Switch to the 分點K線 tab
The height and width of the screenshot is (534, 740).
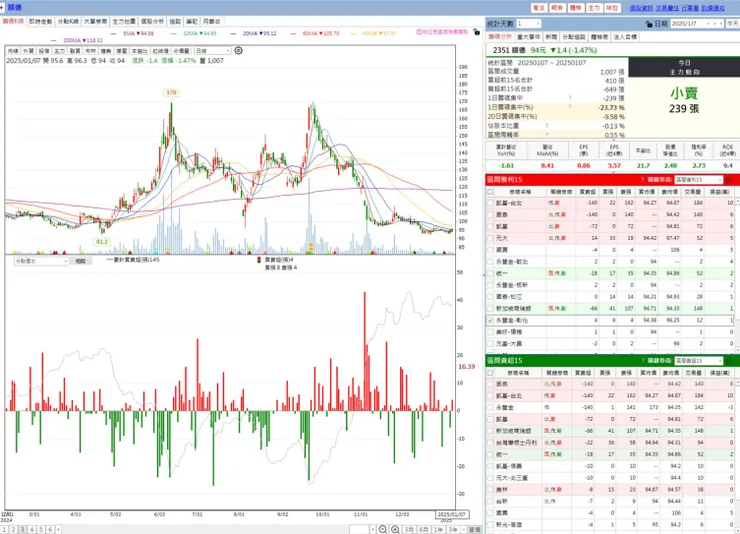[68, 22]
